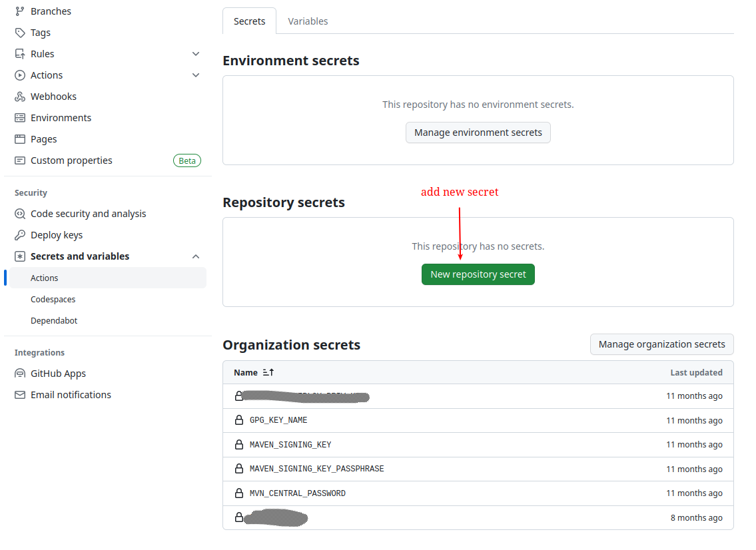Click the Email notifications envelope icon
This screenshot has height=550, width=756.
click(x=20, y=395)
